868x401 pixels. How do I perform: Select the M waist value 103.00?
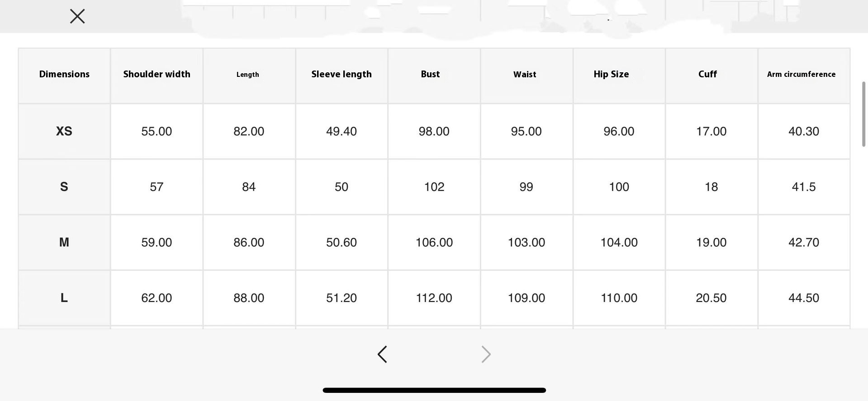click(x=526, y=243)
